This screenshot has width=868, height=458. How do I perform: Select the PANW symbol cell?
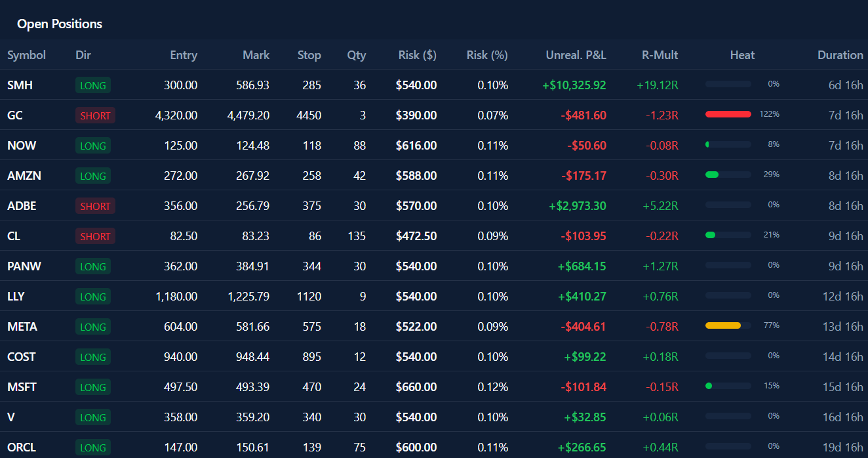pos(24,266)
